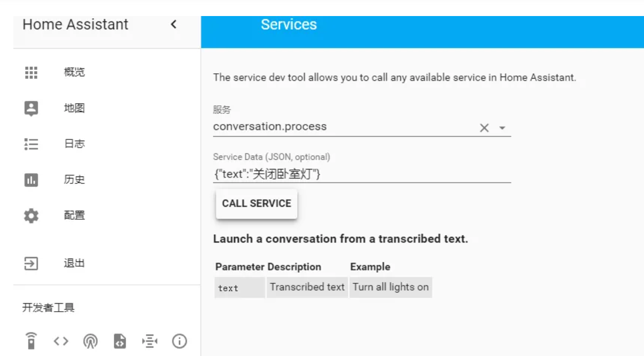Go to 地图 in the sidebar
Viewport: 644px width, 356px height.
(x=74, y=109)
